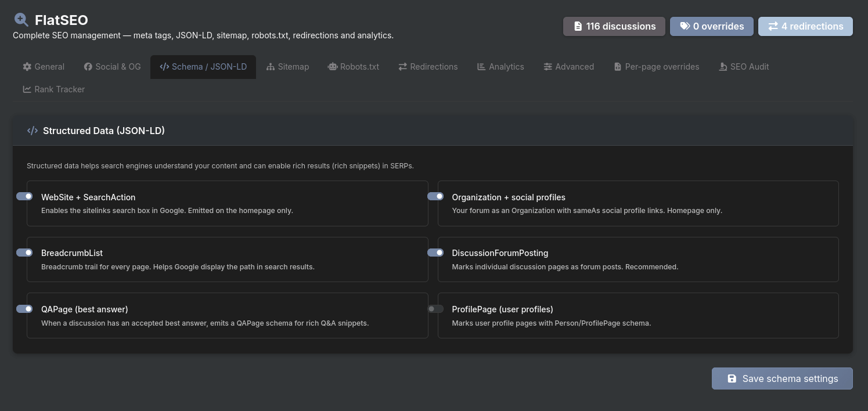Click the code icon on Schema / JSON-LD tab

tap(164, 67)
